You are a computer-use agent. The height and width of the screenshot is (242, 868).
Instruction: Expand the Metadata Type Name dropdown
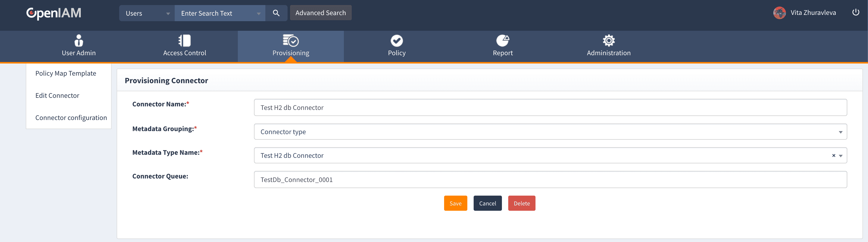(x=841, y=156)
